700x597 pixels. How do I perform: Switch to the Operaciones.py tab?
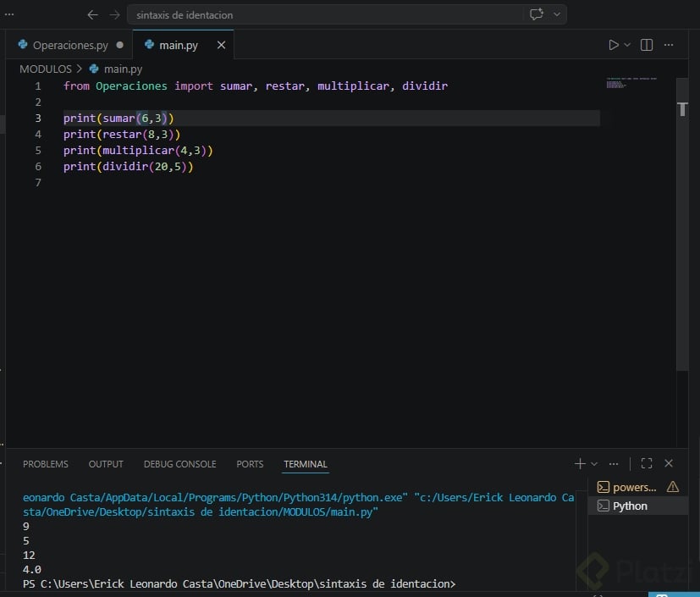pyautogui.click(x=70, y=45)
